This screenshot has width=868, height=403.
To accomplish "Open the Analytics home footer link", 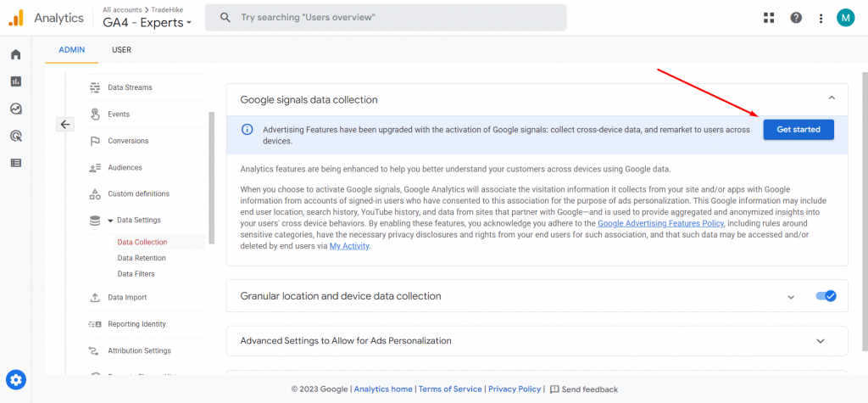I will tap(383, 389).
